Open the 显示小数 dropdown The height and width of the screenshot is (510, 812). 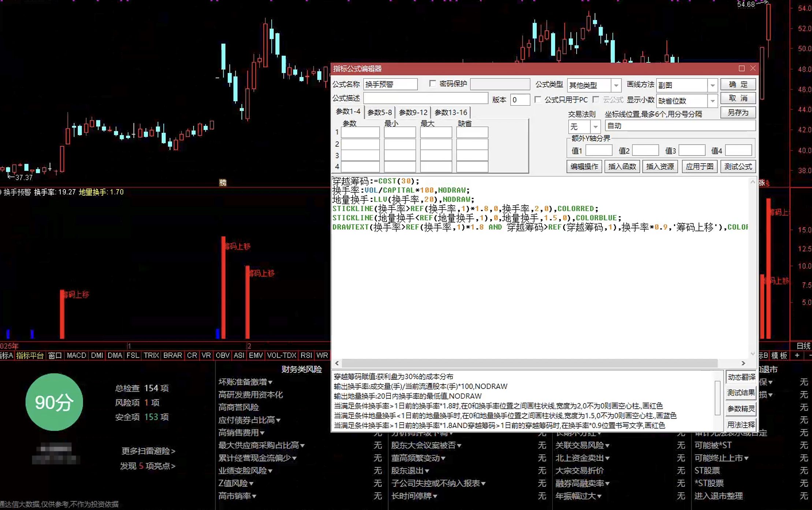coord(712,100)
